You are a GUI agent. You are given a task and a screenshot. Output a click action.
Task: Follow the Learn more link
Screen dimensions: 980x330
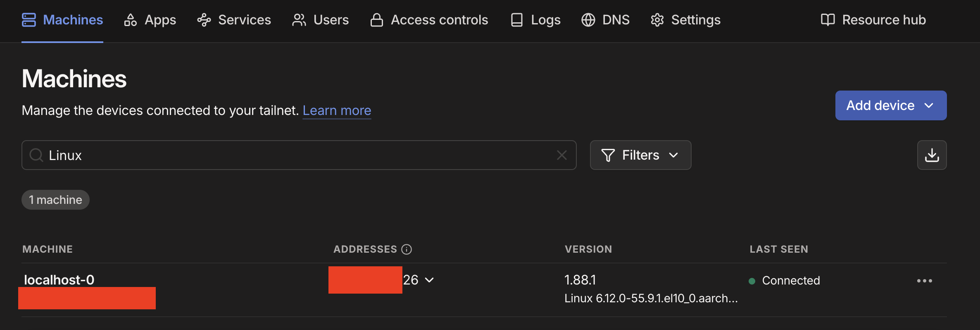click(x=337, y=110)
